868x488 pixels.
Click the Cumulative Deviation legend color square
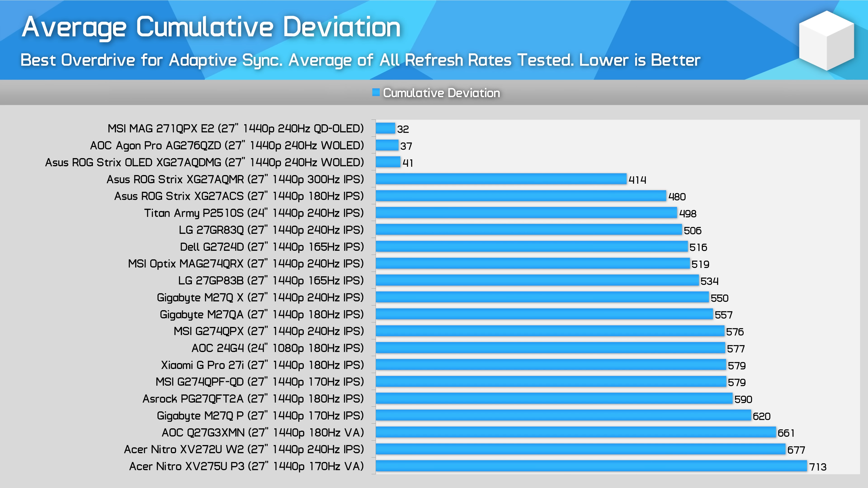(376, 92)
